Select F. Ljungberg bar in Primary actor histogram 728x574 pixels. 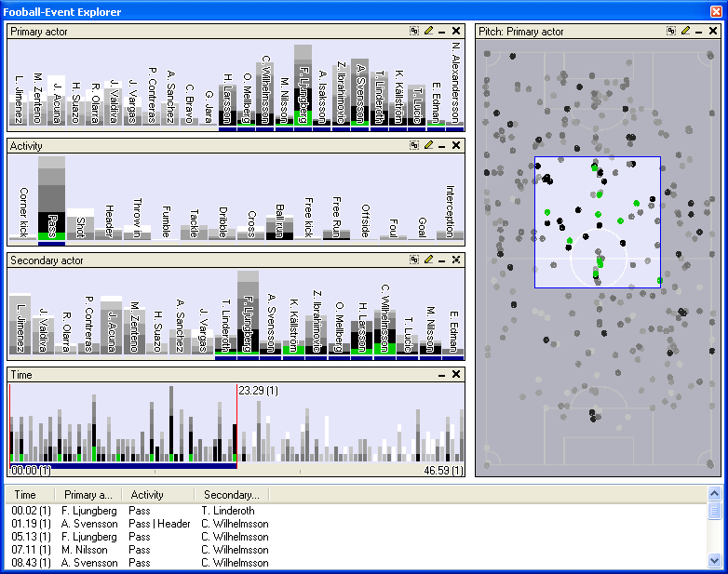pyautogui.click(x=303, y=85)
